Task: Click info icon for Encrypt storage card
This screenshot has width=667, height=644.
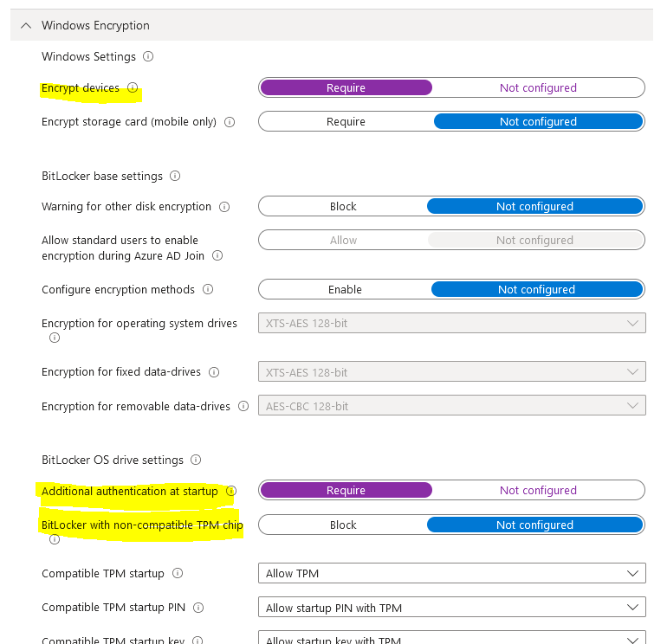Action: (x=230, y=122)
